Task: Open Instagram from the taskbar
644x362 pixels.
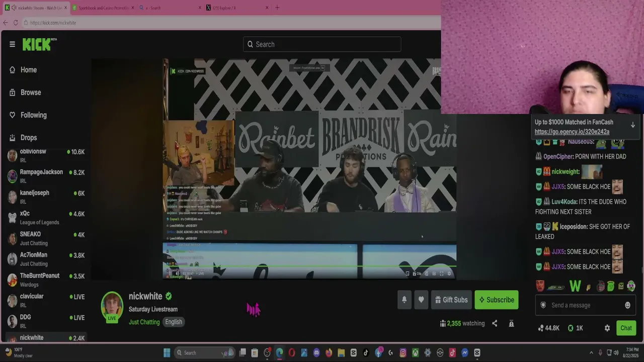Action: click(x=403, y=352)
